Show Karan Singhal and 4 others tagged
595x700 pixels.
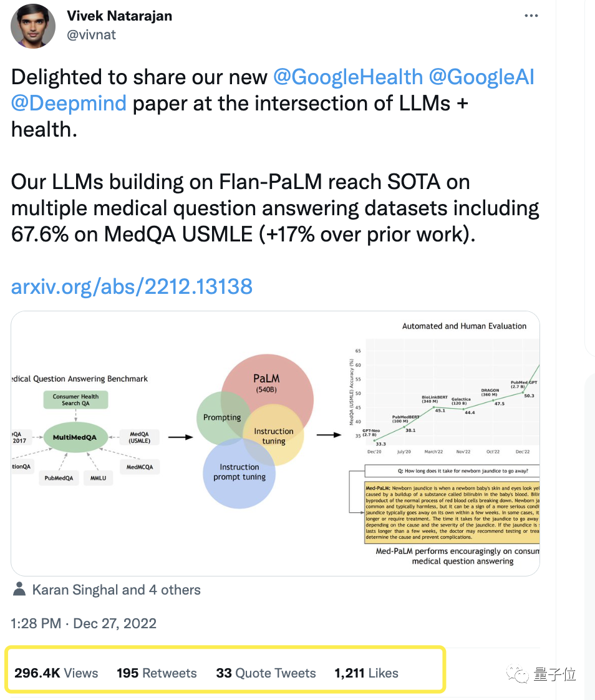pyautogui.click(x=116, y=590)
